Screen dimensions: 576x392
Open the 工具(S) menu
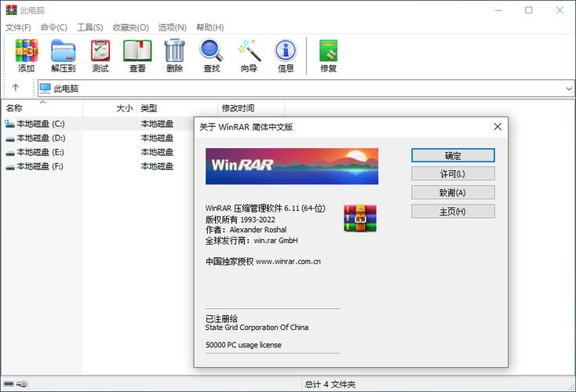[89, 27]
